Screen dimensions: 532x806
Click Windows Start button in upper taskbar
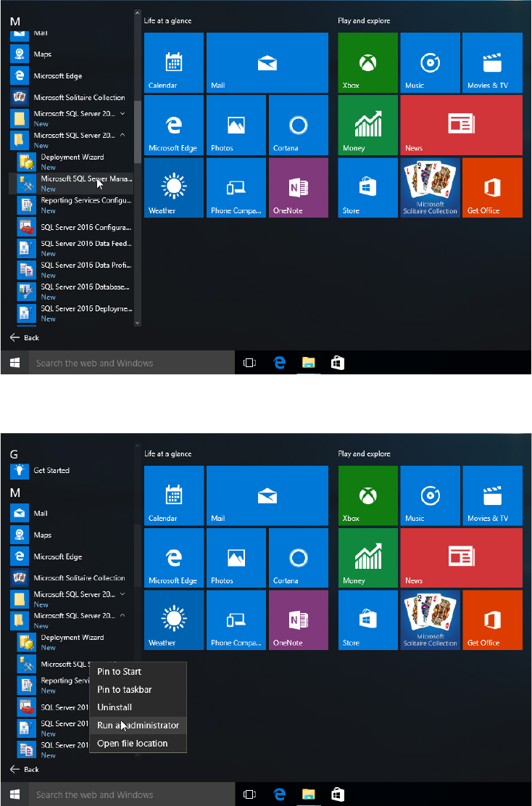(x=15, y=363)
